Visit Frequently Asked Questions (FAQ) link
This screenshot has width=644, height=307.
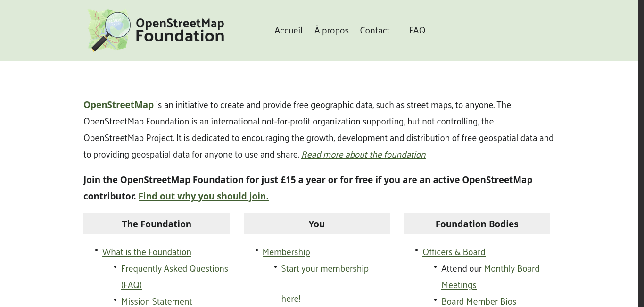(174, 276)
